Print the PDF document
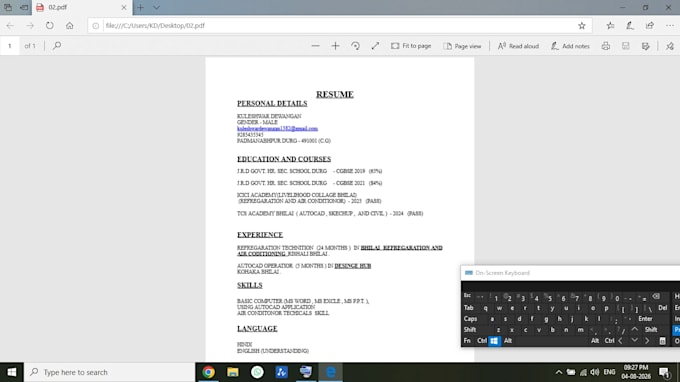 point(606,46)
